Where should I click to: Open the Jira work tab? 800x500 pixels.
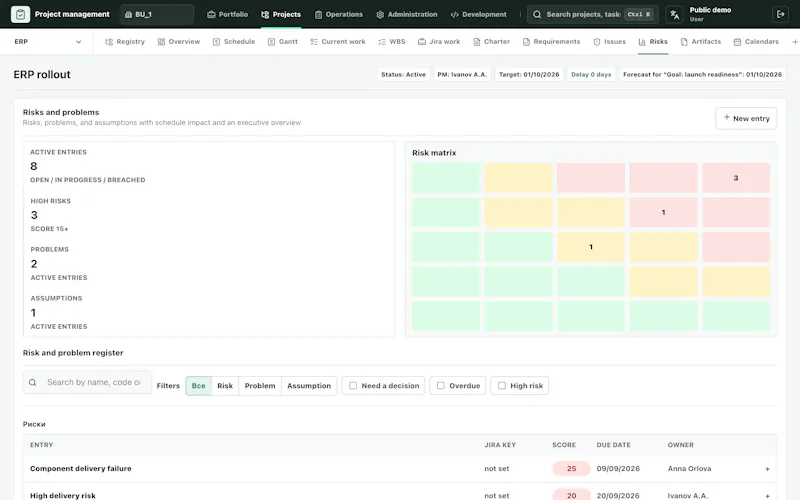pos(439,42)
